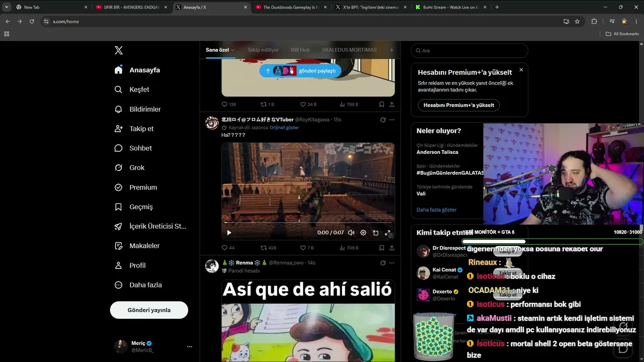Viewport: 644px width, 362px height.
Task: Go back to the previous page
Action: click(x=8, y=22)
